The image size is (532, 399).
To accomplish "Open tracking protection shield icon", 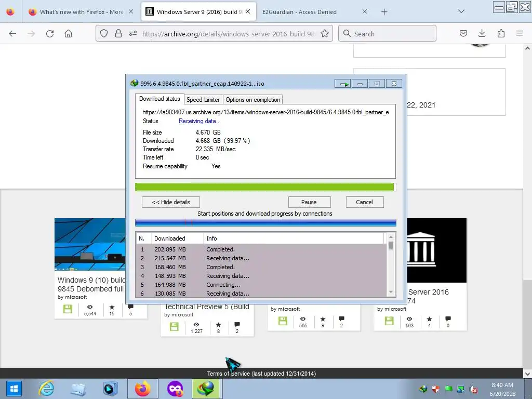I will point(104,34).
